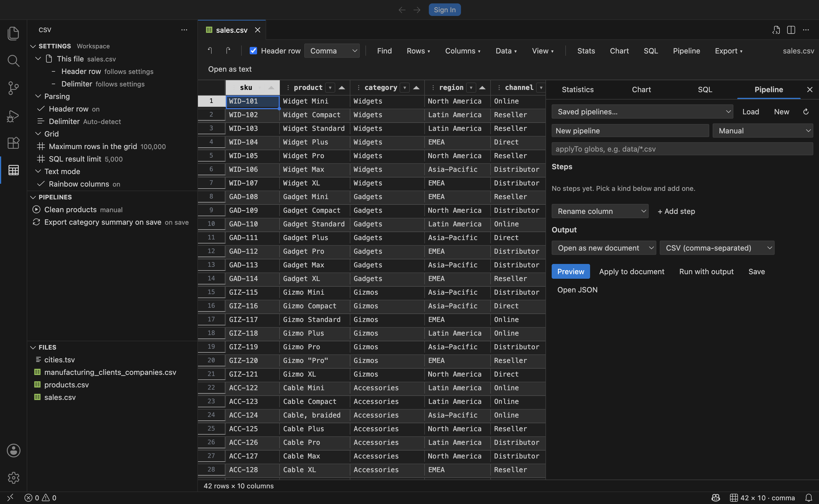819x504 pixels.
Task: Split the editor to the right
Action: pyautogui.click(x=791, y=30)
